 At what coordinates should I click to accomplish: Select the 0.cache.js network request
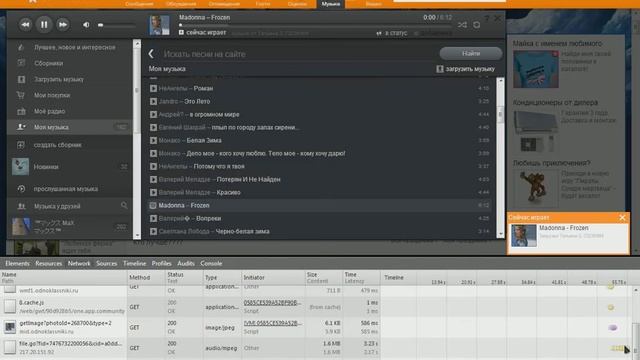click(x=63, y=307)
